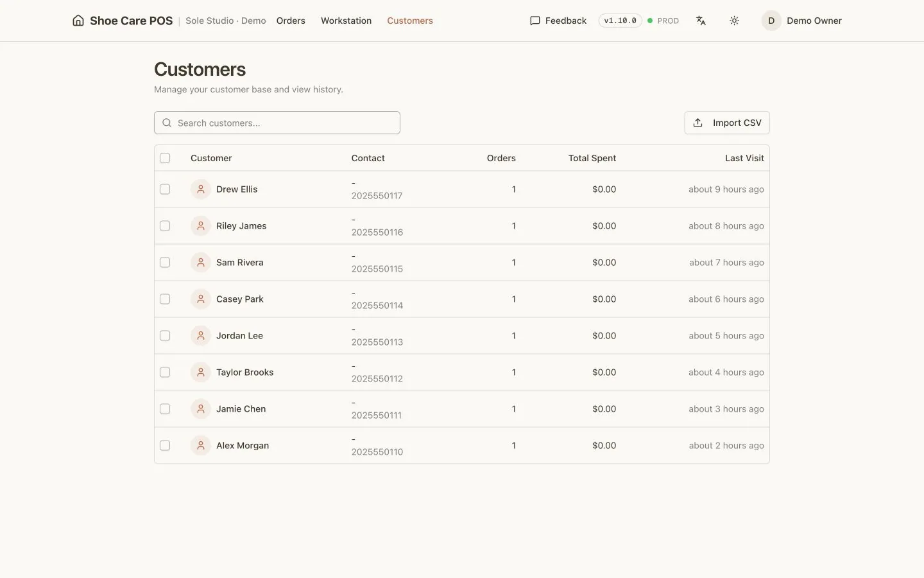The image size is (924, 578).
Task: Click Alex Morgan's avatar icon
Action: pos(201,446)
